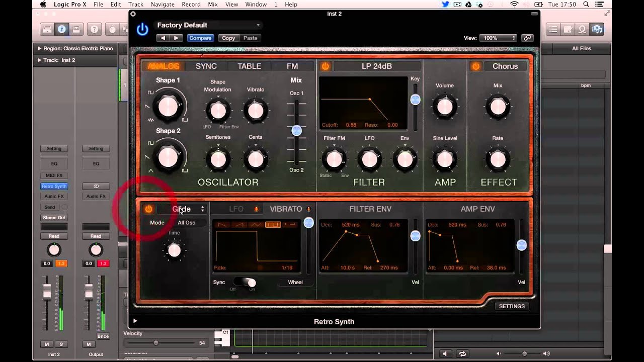This screenshot has width=644, height=362.
Task: Select the triangle LFO waveform icon
Action: 257,225
